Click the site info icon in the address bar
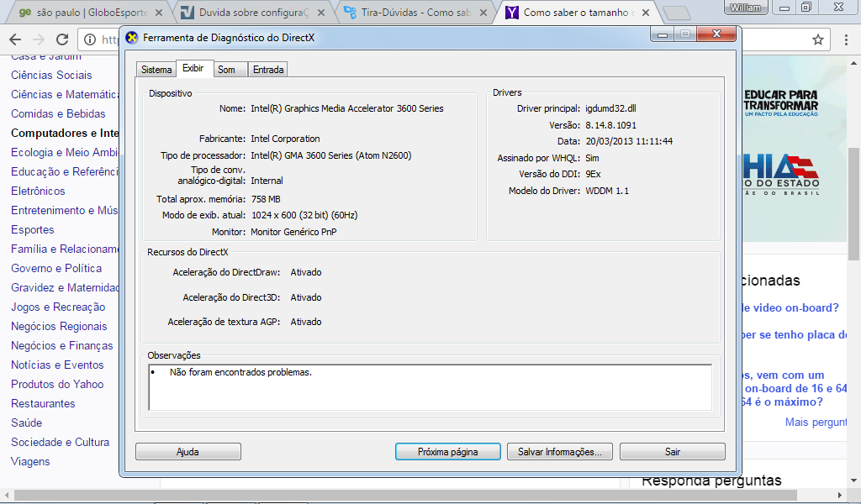This screenshot has width=861, height=504. click(x=91, y=39)
